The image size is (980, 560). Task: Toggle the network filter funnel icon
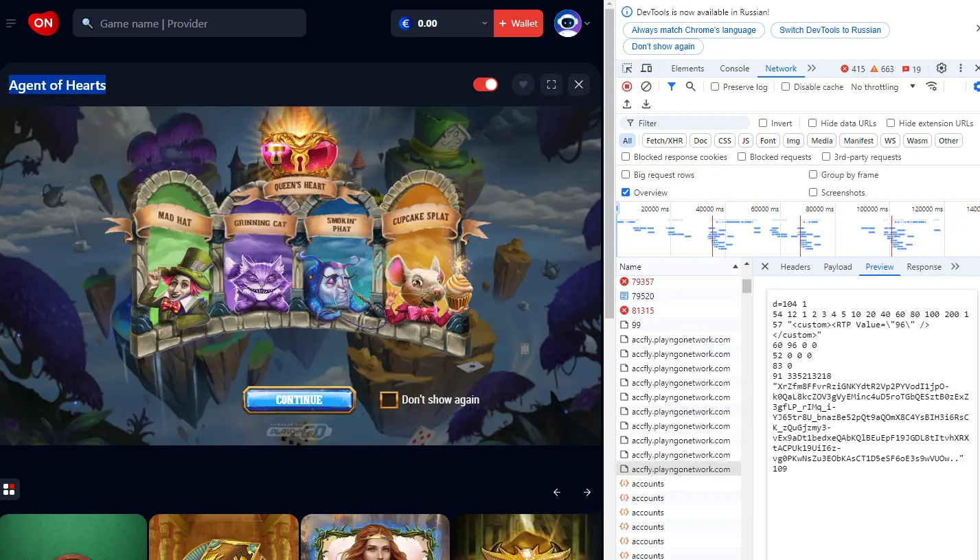[672, 86]
